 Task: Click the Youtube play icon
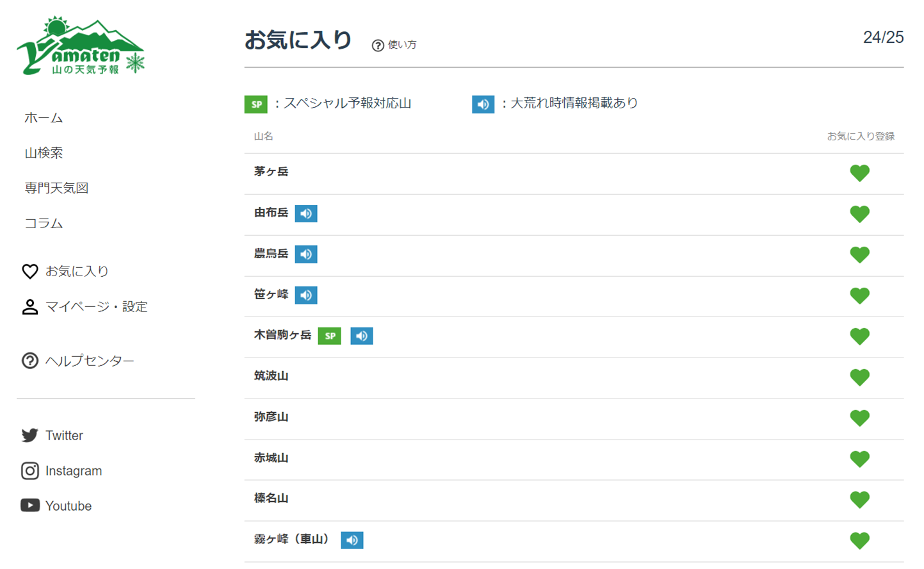pyautogui.click(x=29, y=506)
